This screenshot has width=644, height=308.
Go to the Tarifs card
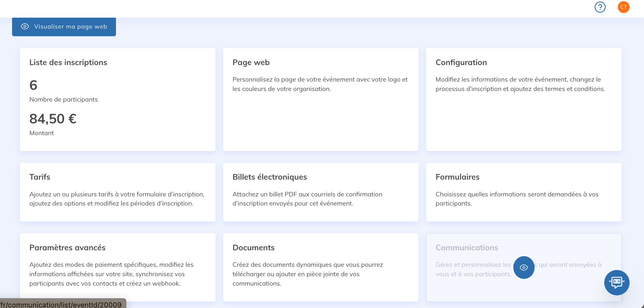(40, 177)
